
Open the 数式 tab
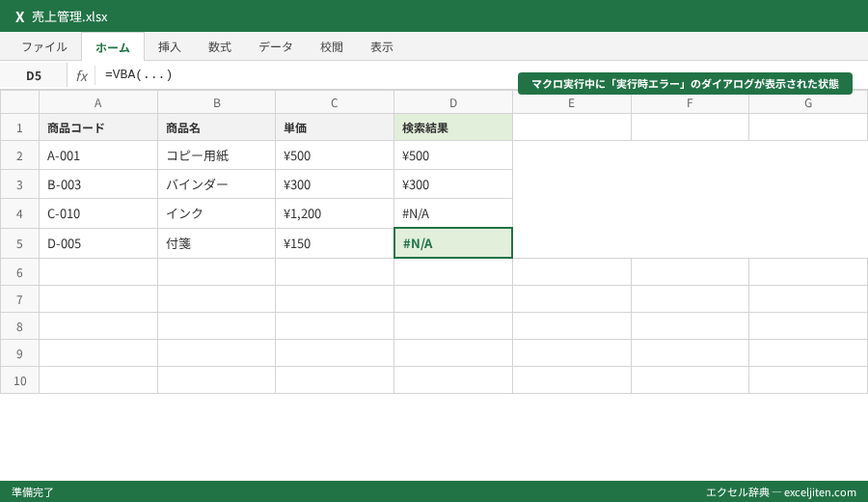pyautogui.click(x=220, y=47)
